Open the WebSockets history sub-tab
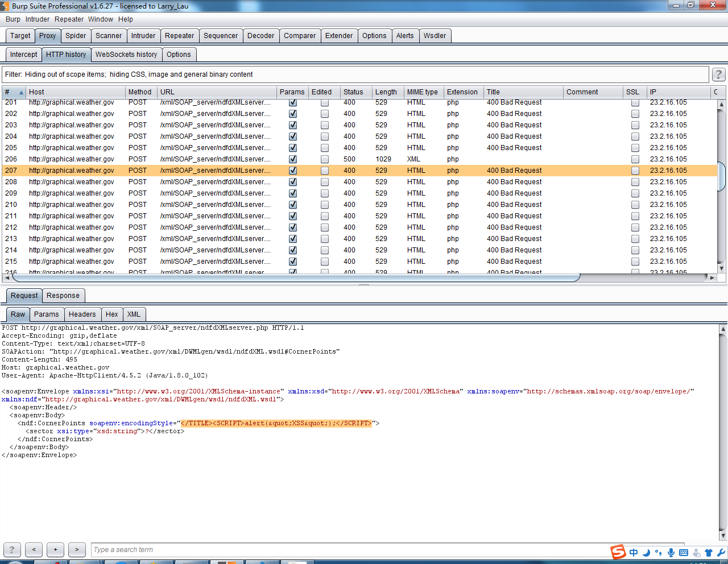This screenshot has height=564, width=728. pos(126,55)
